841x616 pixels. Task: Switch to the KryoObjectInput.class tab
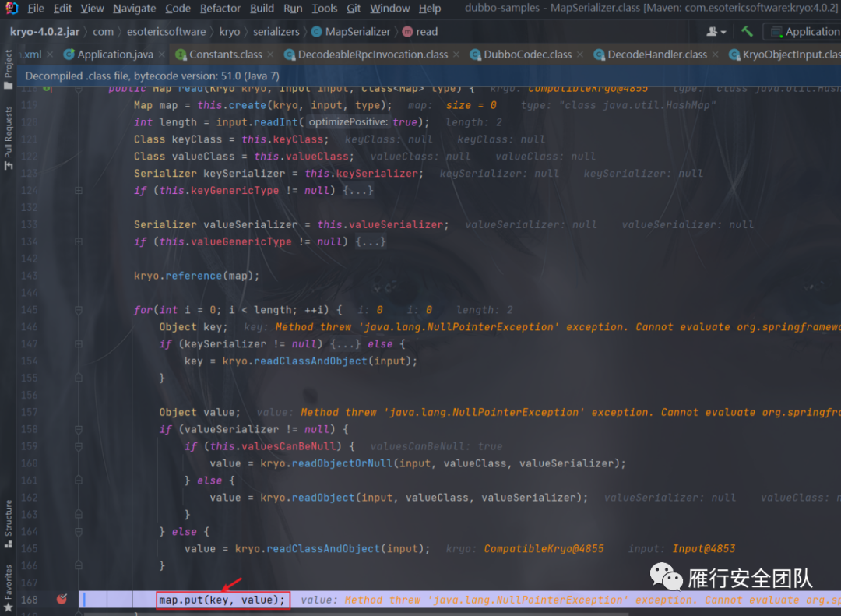(x=785, y=55)
